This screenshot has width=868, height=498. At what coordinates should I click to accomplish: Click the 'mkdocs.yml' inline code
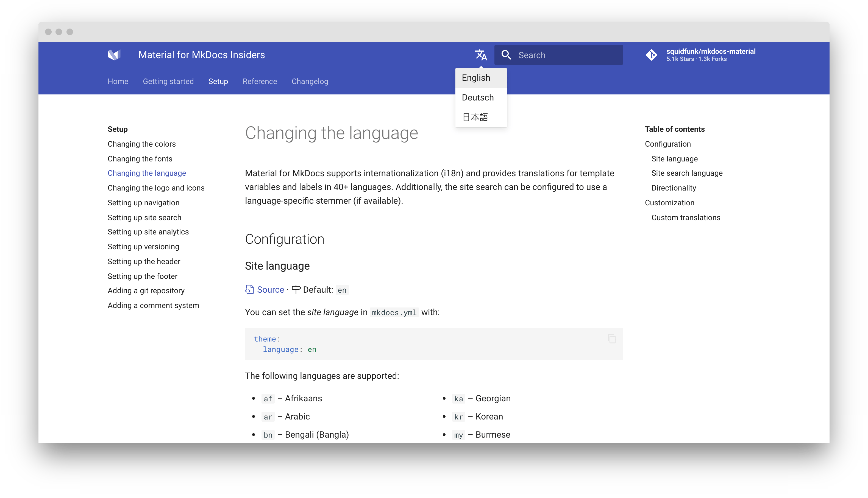[x=394, y=313]
